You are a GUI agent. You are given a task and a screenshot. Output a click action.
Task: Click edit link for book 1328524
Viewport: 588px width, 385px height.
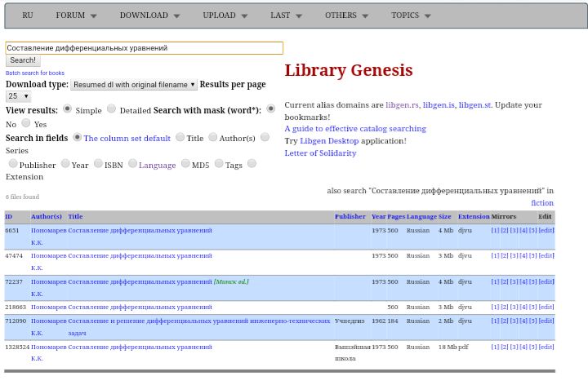point(546,347)
